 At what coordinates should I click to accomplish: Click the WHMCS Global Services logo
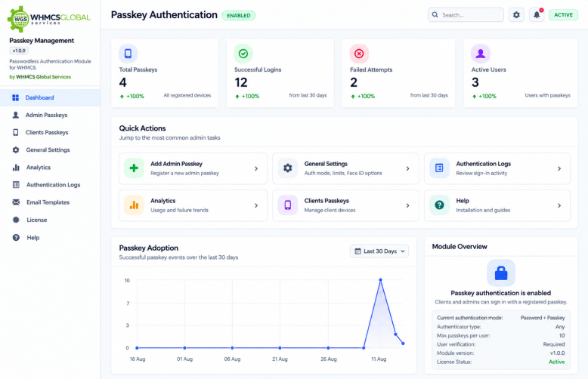(x=49, y=18)
